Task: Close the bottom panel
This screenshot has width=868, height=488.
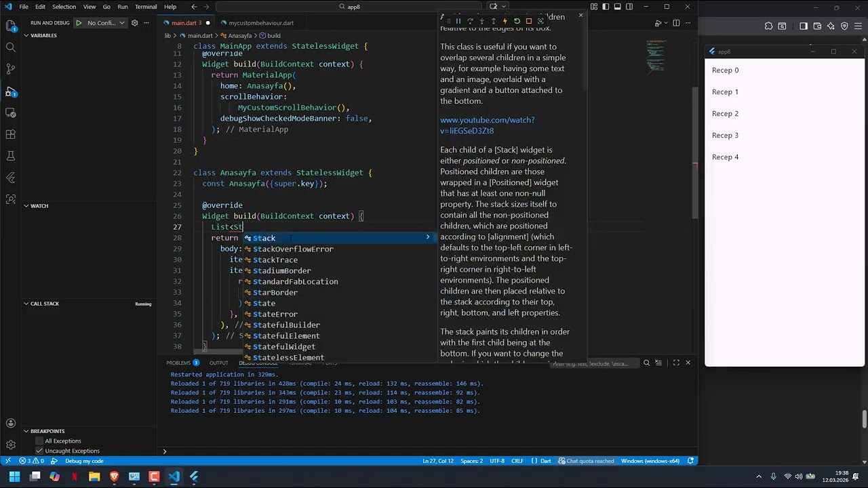Action: tap(688, 363)
